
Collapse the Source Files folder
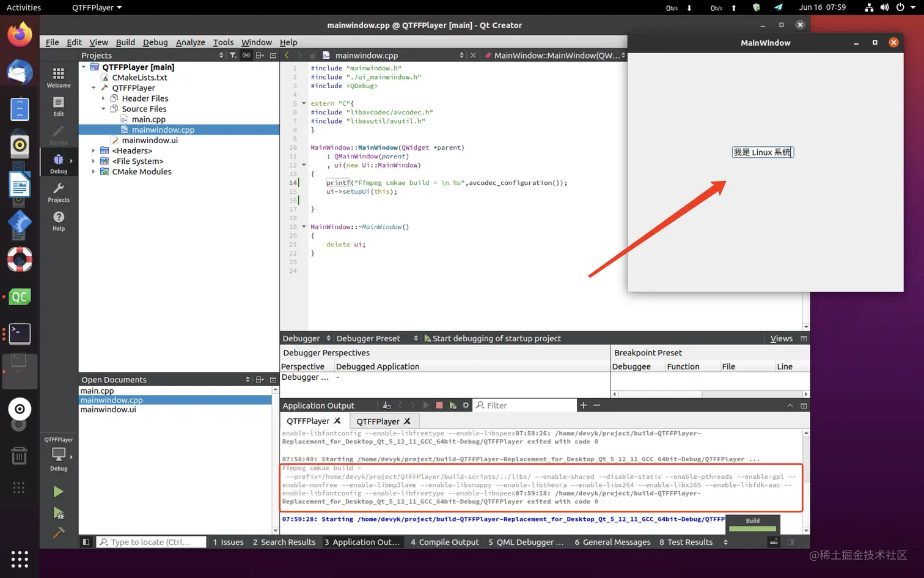pos(103,109)
